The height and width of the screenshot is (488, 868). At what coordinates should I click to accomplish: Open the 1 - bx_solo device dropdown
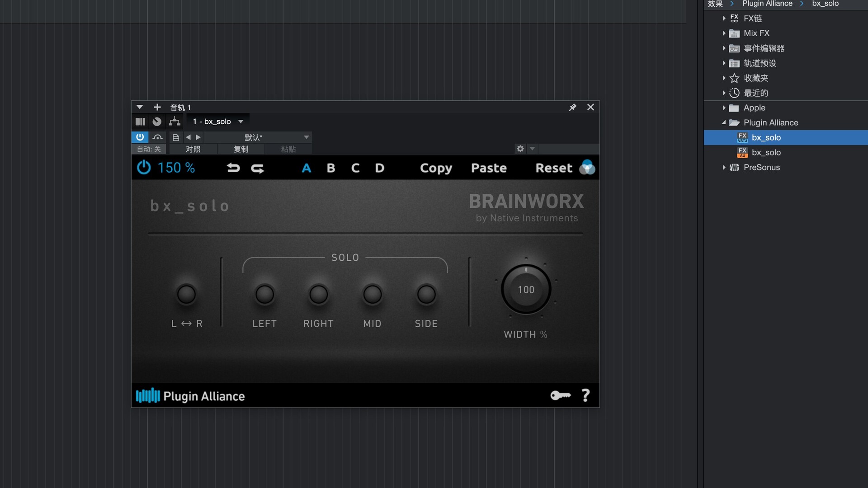(218, 122)
